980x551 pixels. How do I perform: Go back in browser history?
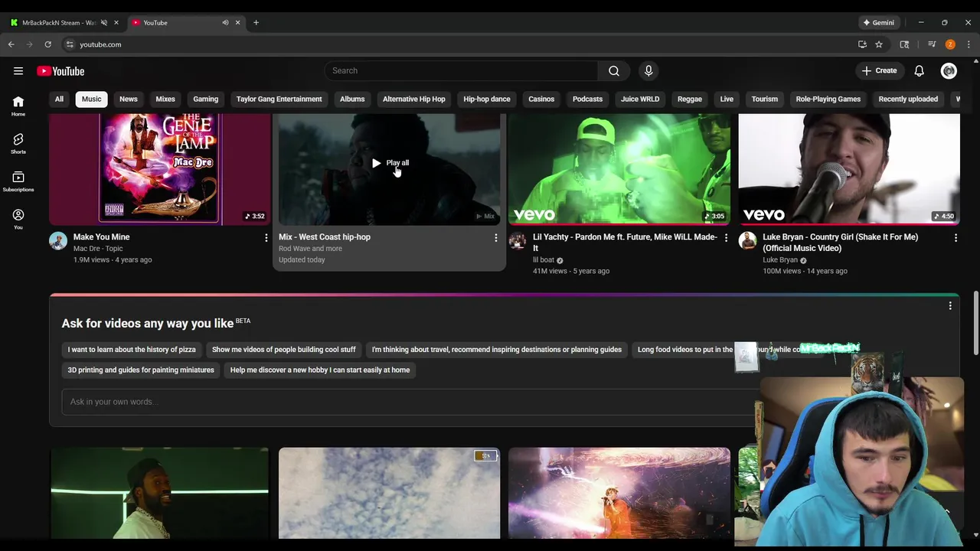tap(11, 44)
